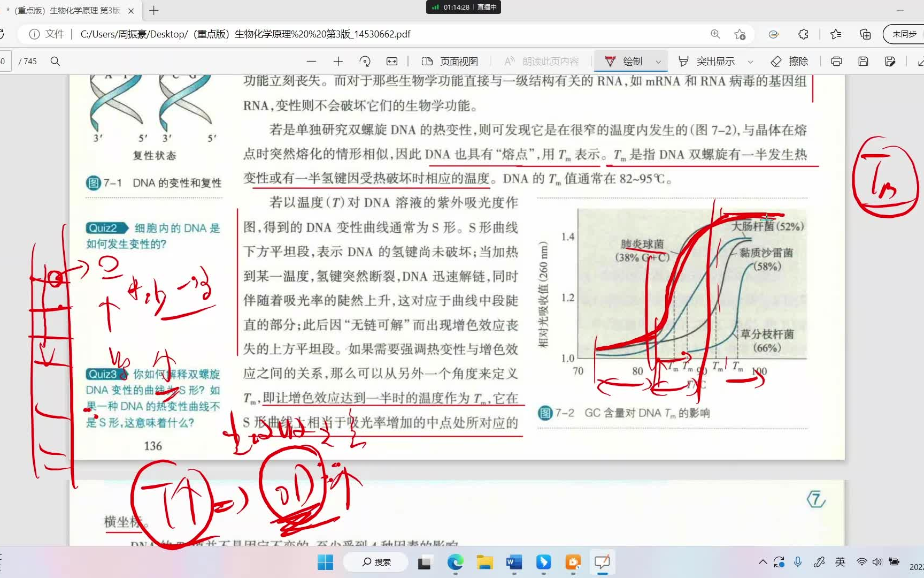Open Internet Explorer mode icon
Viewport: 924px width, 578px height.
coord(773,34)
